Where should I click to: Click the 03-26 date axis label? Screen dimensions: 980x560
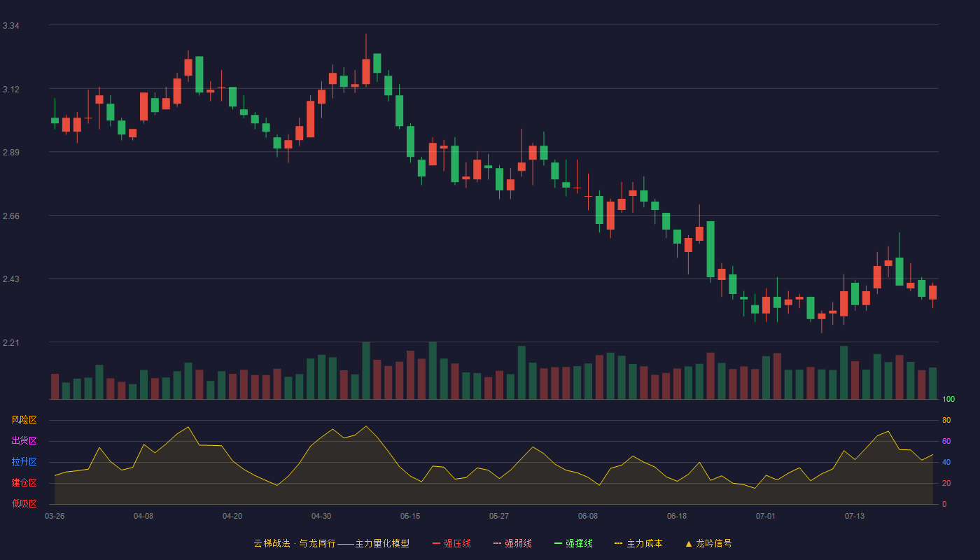(x=55, y=516)
